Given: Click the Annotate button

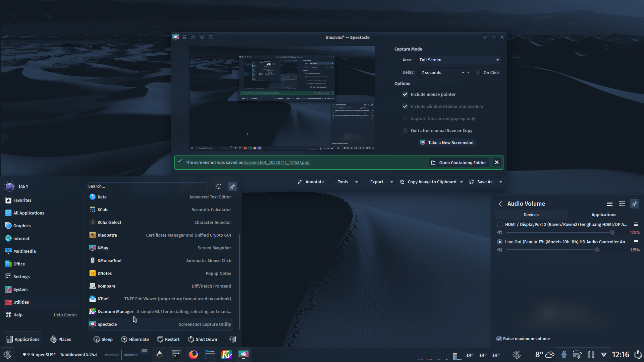Looking at the screenshot, I should (311, 182).
